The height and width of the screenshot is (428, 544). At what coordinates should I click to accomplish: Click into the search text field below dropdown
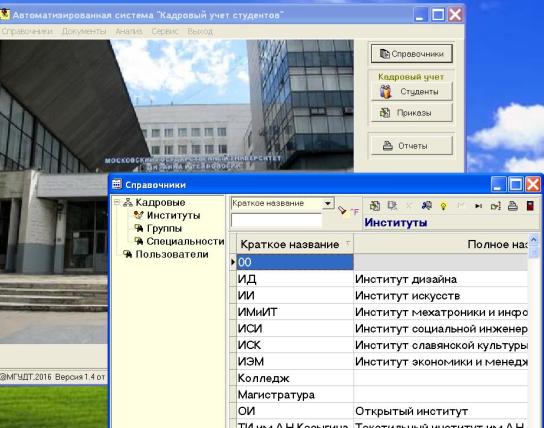277,220
